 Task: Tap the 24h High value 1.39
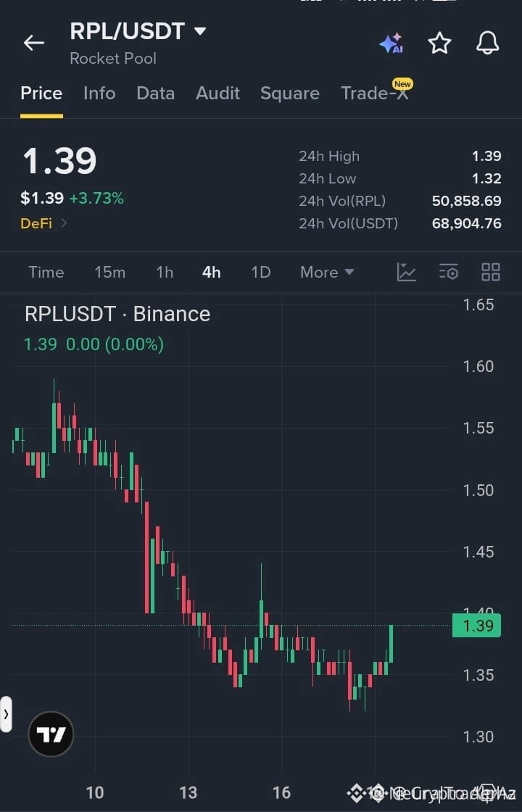[x=486, y=156]
